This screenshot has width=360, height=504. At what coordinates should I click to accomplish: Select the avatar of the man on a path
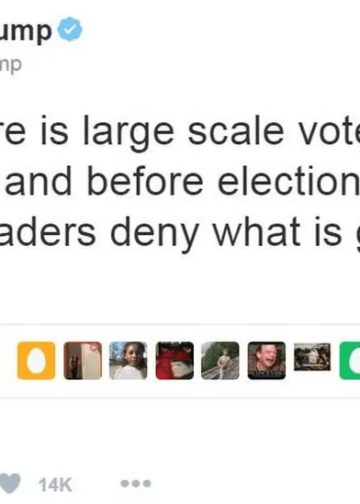220,360
